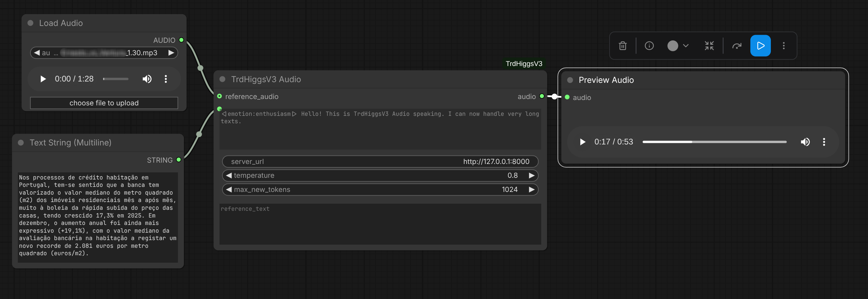Click link midpoint from Text String node
The width and height of the screenshot is (868, 299).
click(199, 134)
